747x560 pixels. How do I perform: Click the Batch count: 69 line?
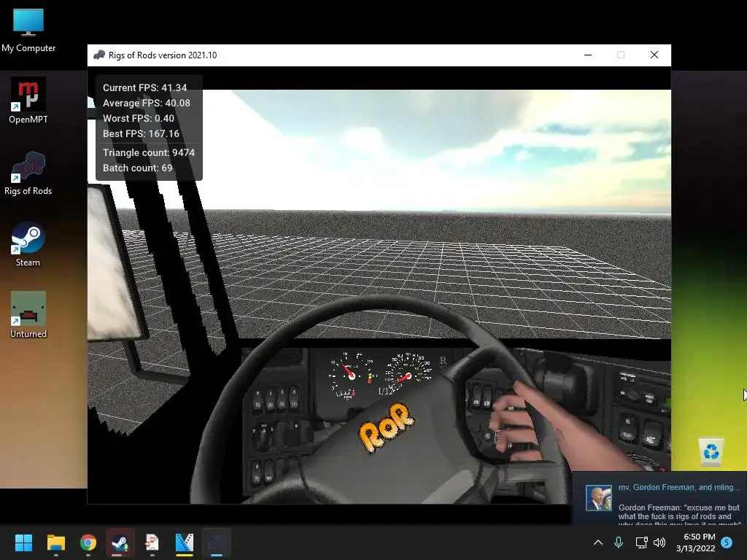[x=138, y=168]
